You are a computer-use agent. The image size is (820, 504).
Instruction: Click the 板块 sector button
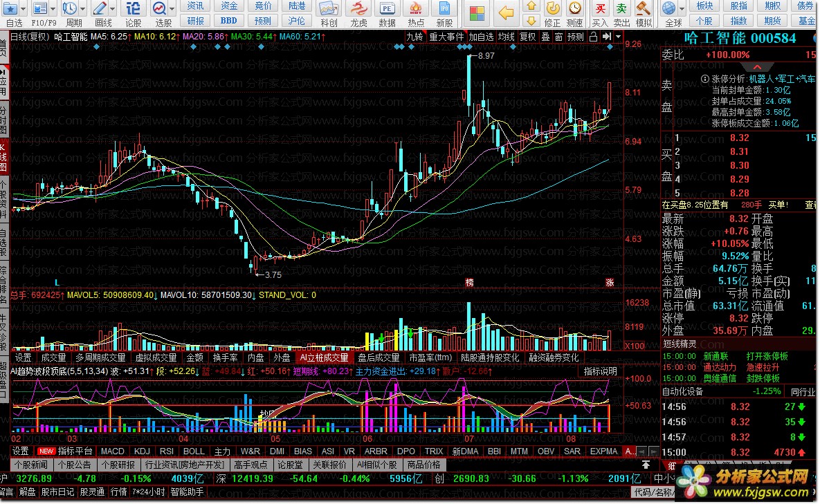[x=704, y=6]
